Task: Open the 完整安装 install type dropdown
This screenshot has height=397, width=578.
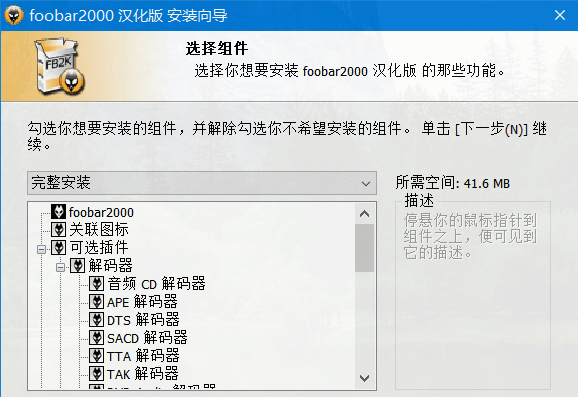Action: 202,183
